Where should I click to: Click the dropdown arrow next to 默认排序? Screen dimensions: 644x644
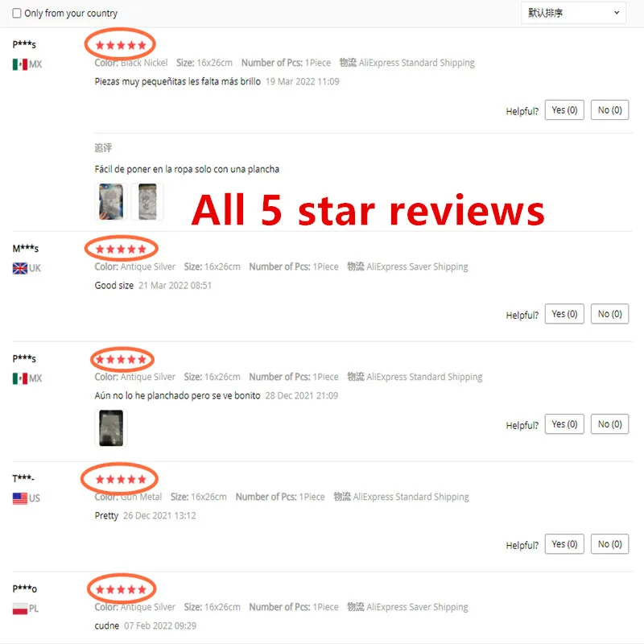coord(616,13)
